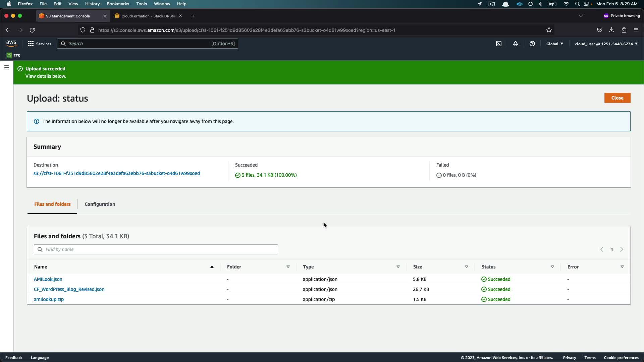The image size is (644, 362).
Task: Open the side navigation hamburger menu
Action: (6, 67)
